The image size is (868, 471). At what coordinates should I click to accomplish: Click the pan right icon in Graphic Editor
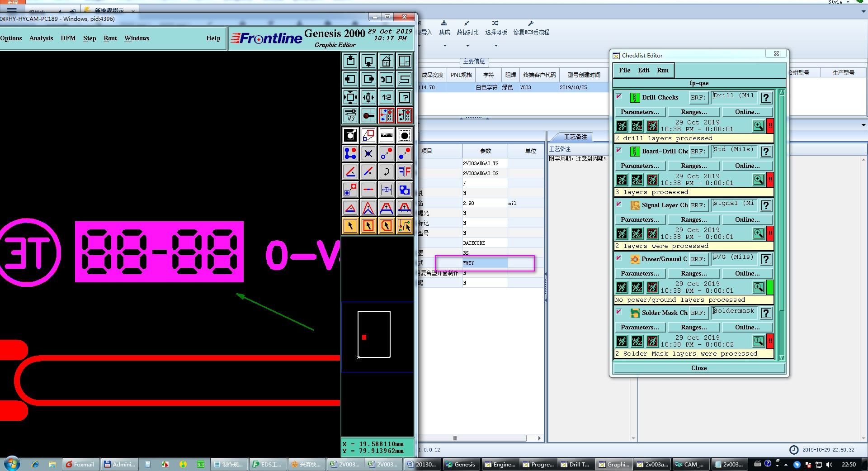[368, 79]
